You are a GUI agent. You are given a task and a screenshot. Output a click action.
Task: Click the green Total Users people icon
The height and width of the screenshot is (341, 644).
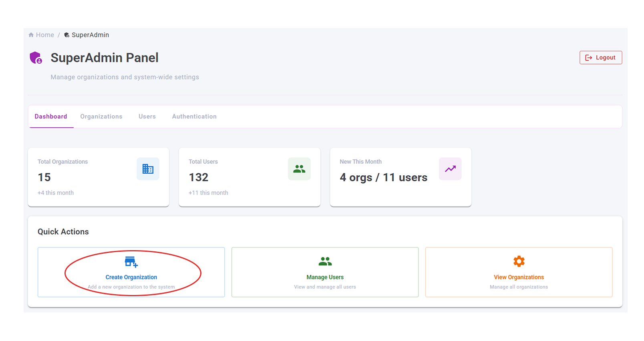(299, 169)
